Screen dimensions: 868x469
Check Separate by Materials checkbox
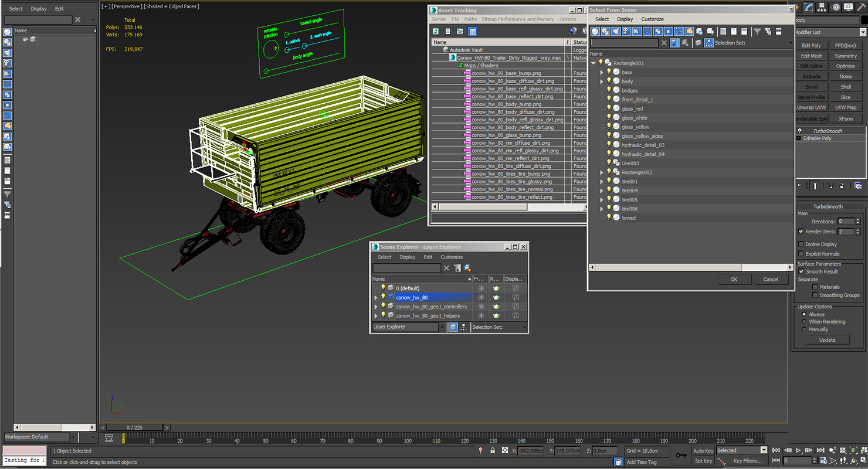(815, 287)
